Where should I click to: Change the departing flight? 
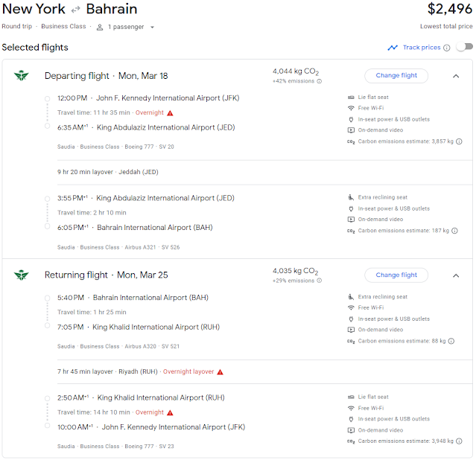(x=396, y=75)
